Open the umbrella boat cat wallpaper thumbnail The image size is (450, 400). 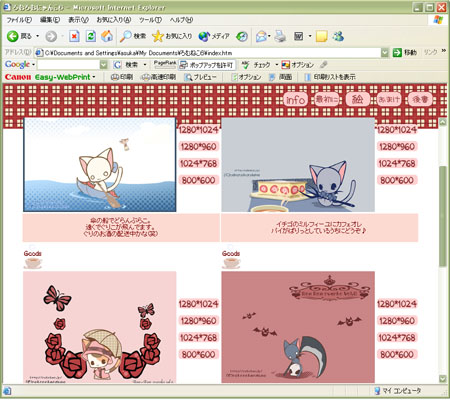pyautogui.click(x=100, y=165)
